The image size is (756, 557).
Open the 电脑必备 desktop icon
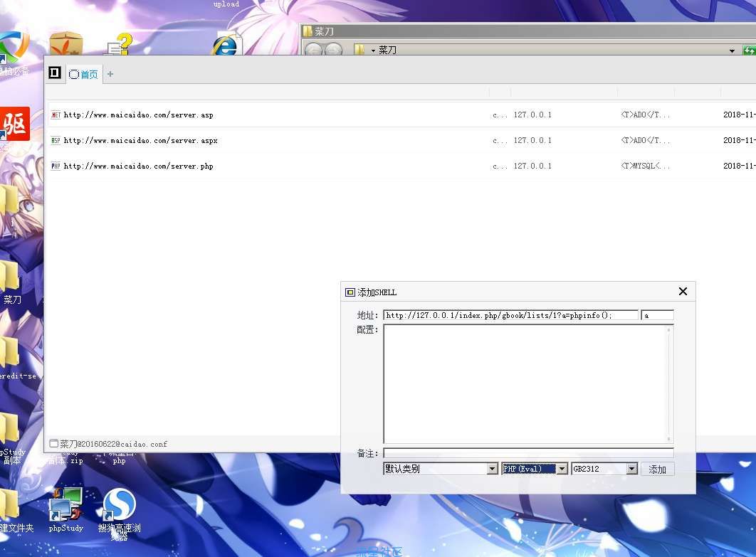point(14,54)
